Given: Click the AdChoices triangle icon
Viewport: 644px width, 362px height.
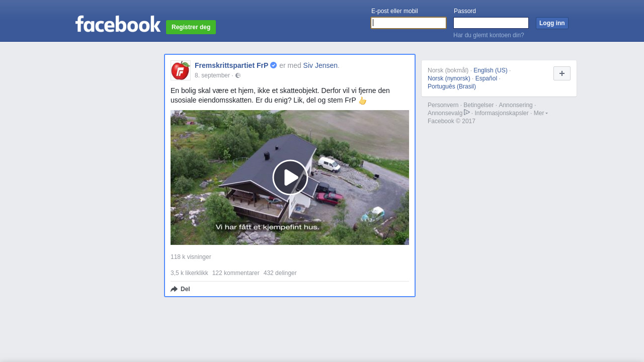Looking at the screenshot, I should pyautogui.click(x=467, y=113).
